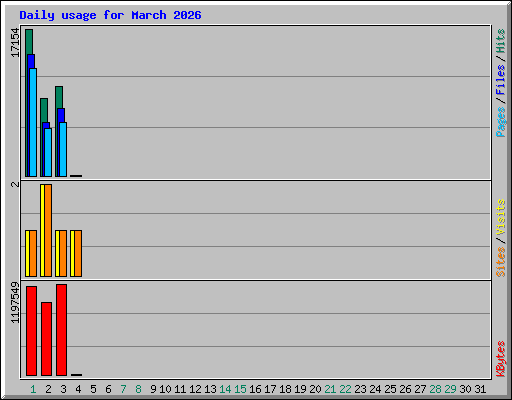Image resolution: width=512 pixels, height=400 pixels.
Task: Click green weekend day 14 on the axis
Action: click(225, 389)
